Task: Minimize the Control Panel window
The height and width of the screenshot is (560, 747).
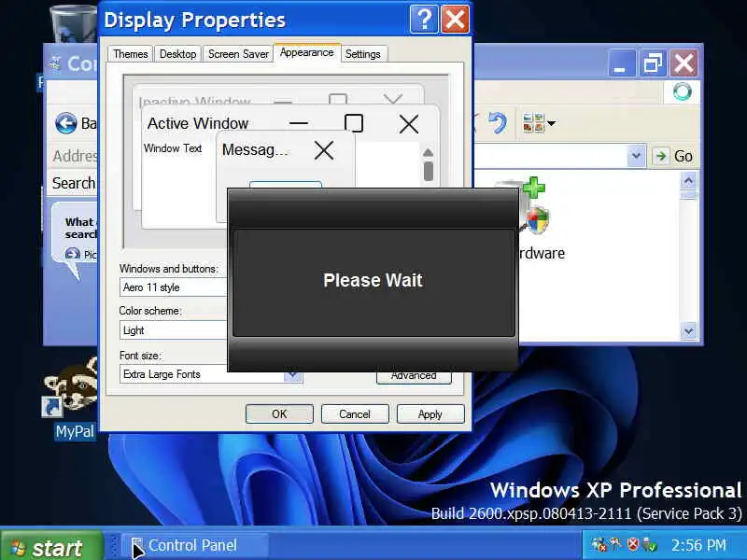Action: pyautogui.click(x=621, y=63)
